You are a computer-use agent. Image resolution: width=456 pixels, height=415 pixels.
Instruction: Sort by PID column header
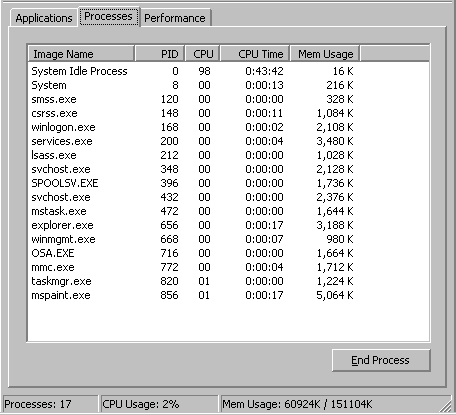(x=160, y=54)
